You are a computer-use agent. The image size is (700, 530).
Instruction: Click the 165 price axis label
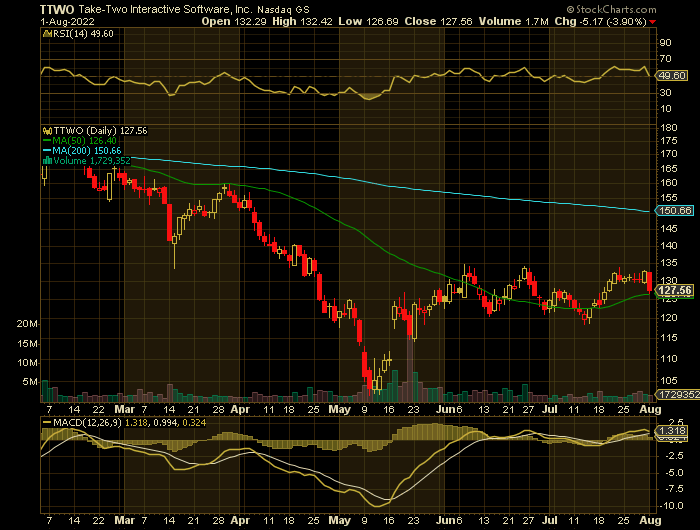click(x=668, y=169)
